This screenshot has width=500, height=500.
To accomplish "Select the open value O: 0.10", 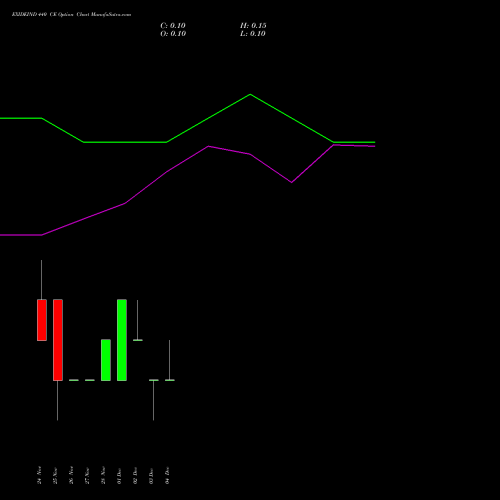I will 173,34.
